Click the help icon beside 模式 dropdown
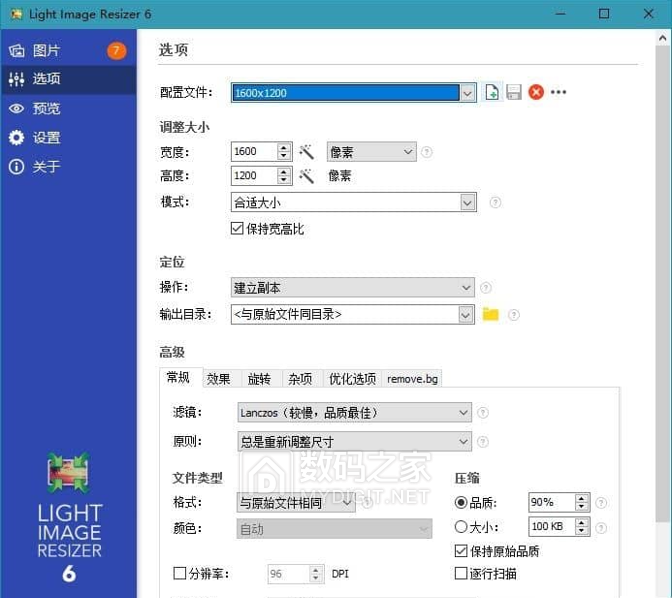The width and height of the screenshot is (672, 598). [496, 203]
